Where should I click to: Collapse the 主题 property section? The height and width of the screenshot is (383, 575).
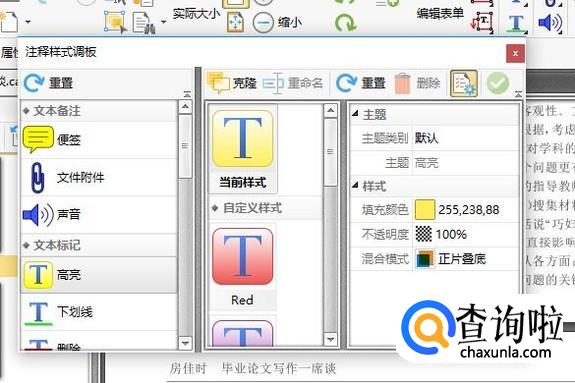(355, 114)
